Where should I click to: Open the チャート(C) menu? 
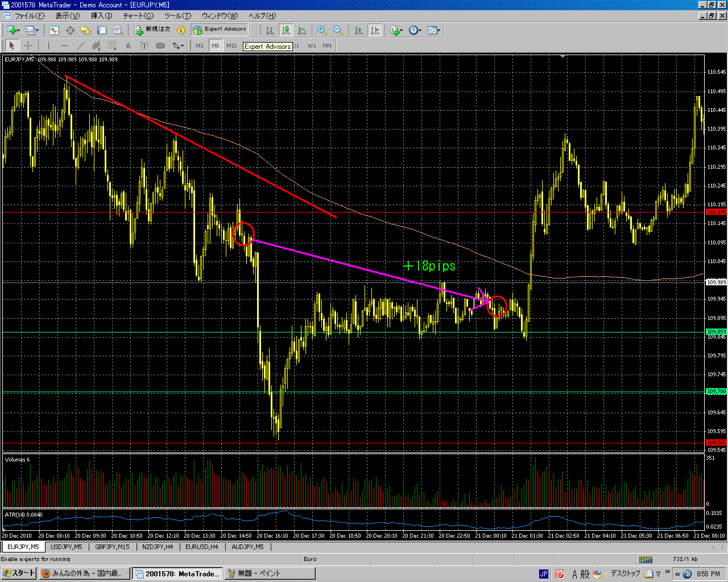(138, 16)
